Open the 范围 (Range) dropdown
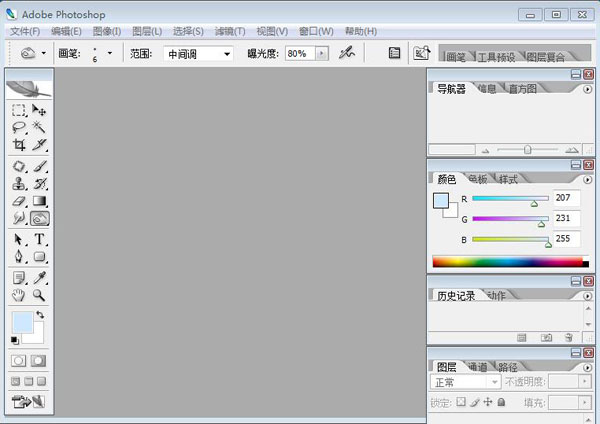600x424 pixels. coord(198,53)
